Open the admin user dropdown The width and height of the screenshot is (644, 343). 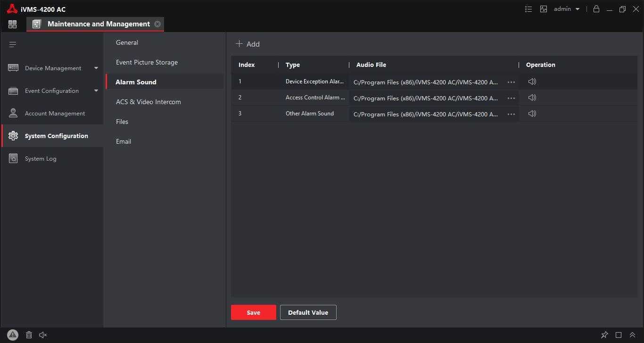click(x=567, y=9)
